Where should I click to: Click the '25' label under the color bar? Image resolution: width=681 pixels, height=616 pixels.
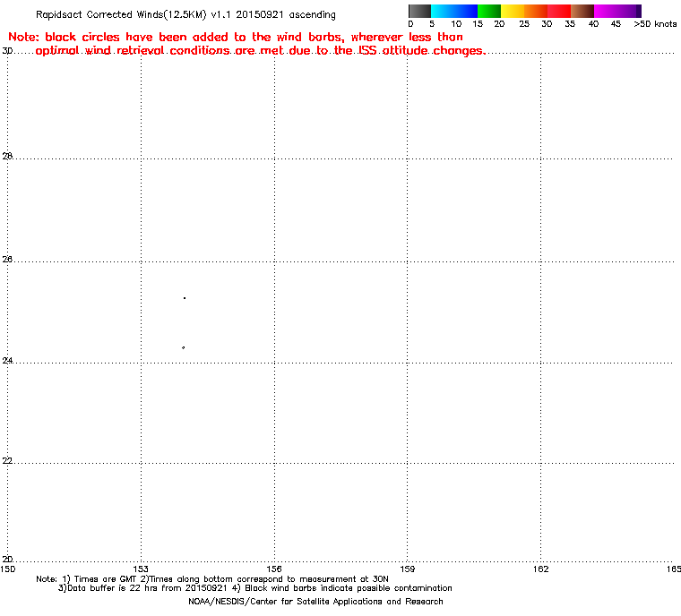pyautogui.click(x=524, y=24)
